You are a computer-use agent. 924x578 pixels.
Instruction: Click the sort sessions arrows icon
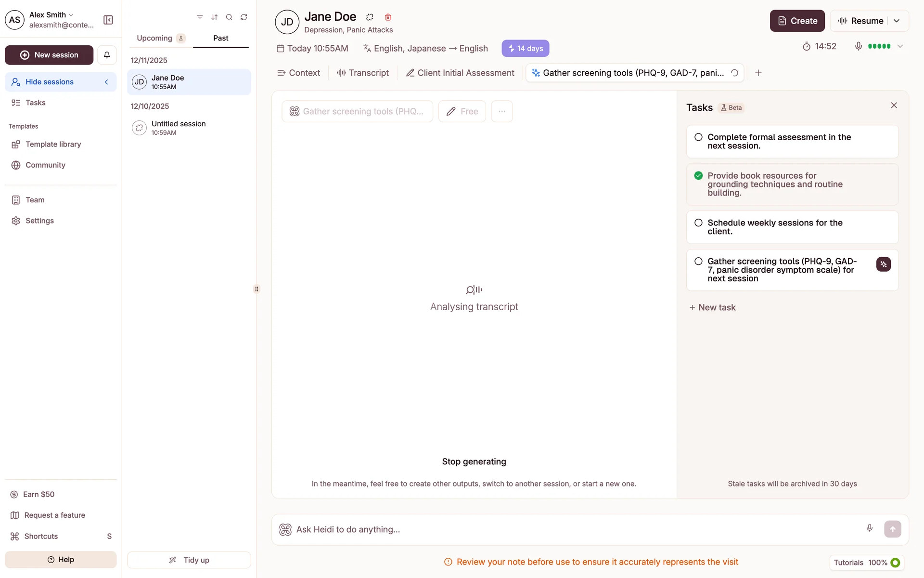(215, 17)
